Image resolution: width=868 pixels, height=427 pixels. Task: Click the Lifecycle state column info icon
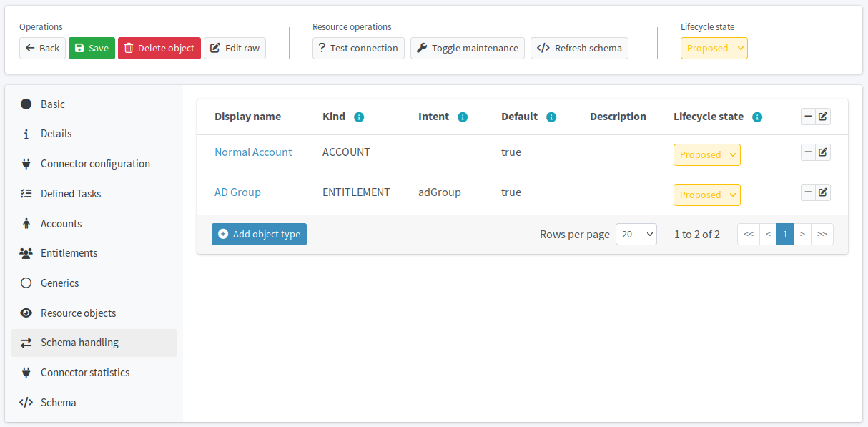pyautogui.click(x=757, y=117)
